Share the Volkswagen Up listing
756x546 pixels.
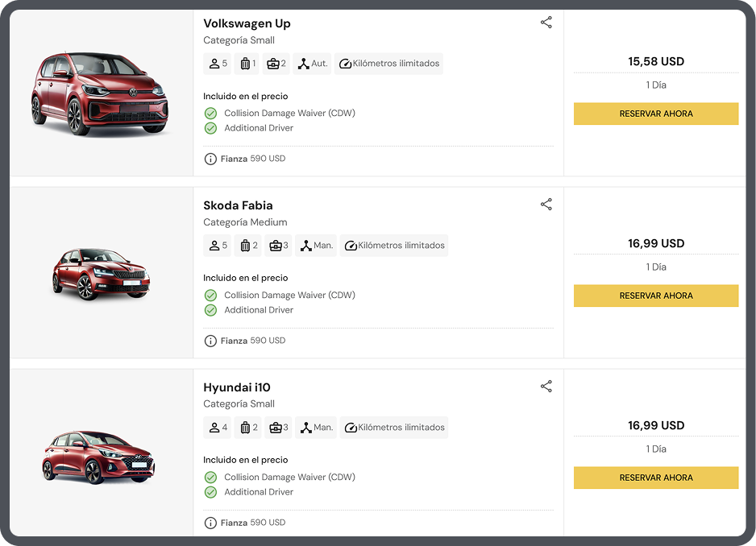tap(546, 23)
